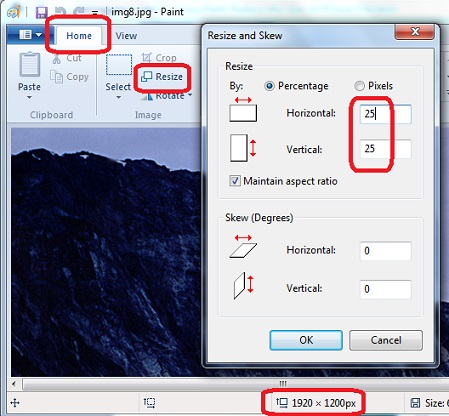Click the Skew Vertical input field

tap(386, 289)
